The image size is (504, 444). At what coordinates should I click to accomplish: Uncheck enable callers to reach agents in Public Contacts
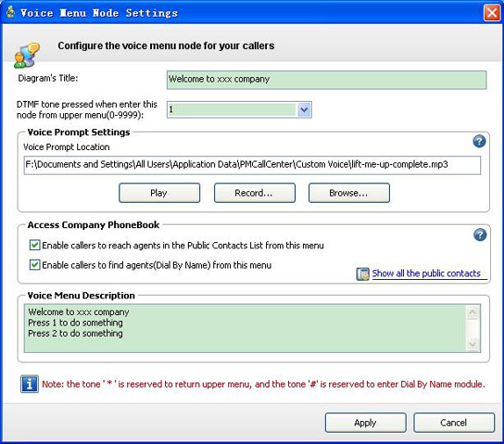[x=35, y=245]
